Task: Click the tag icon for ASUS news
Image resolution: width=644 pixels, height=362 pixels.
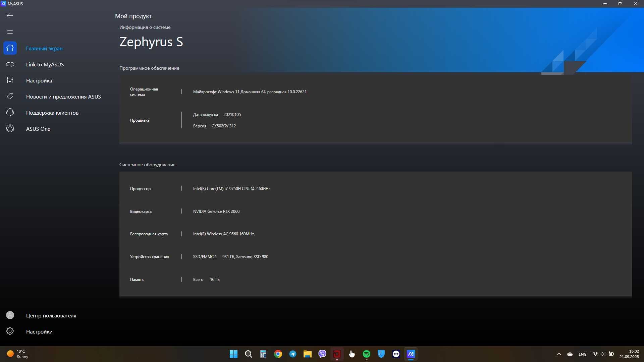Action: pos(10,96)
